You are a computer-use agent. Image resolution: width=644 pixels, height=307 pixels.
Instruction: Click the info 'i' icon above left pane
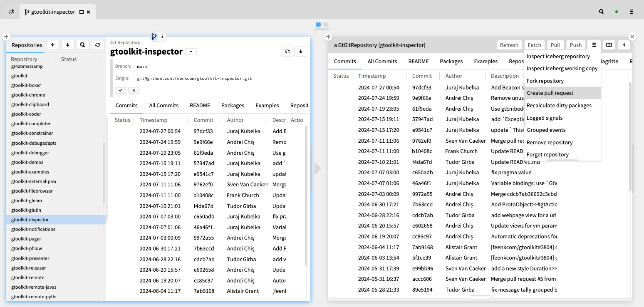163,37
